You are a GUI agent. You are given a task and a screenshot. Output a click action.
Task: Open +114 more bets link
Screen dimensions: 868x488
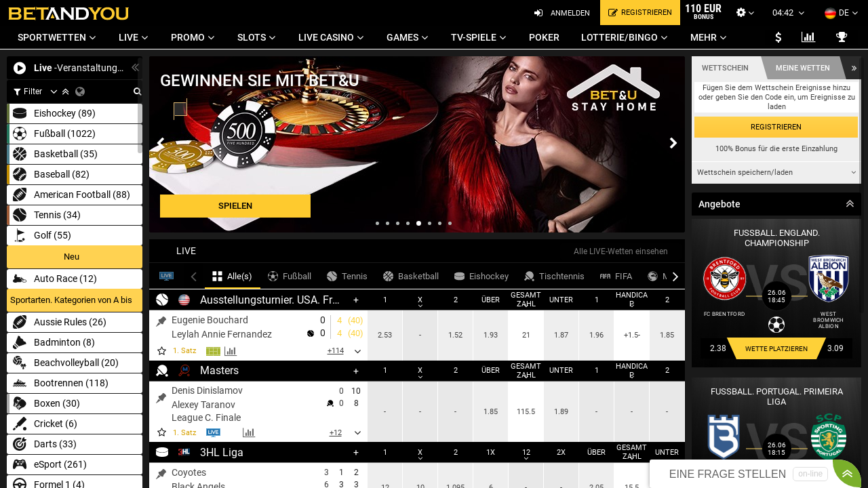[x=335, y=351]
